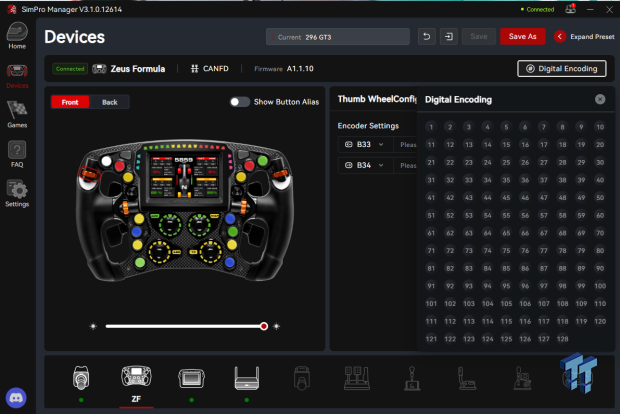Open the Games sidebar section
This screenshot has width=620, height=414.
click(x=17, y=114)
